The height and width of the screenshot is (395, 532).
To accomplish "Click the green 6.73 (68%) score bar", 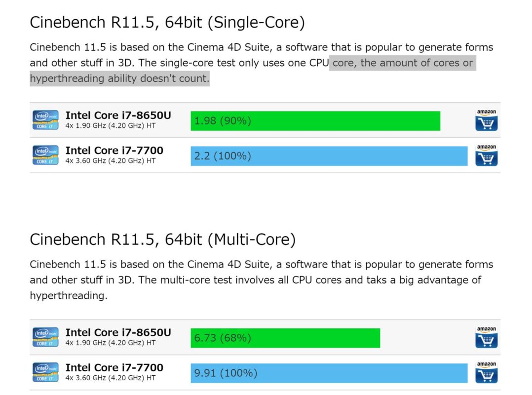I will click(x=285, y=338).
